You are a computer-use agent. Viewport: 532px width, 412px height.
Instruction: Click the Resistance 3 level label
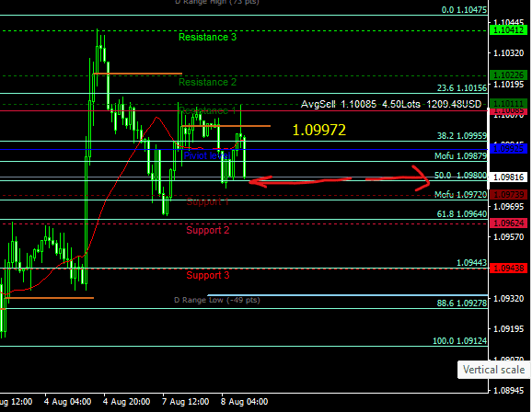[x=207, y=37]
